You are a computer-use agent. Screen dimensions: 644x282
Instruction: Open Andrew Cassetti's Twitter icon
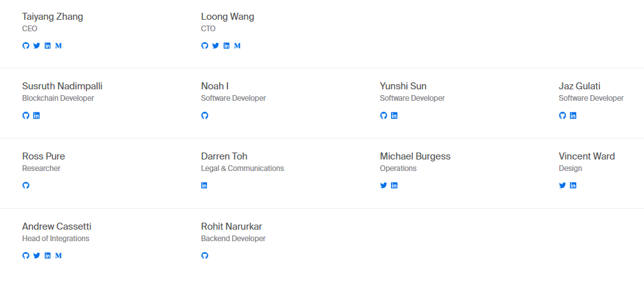point(36,255)
